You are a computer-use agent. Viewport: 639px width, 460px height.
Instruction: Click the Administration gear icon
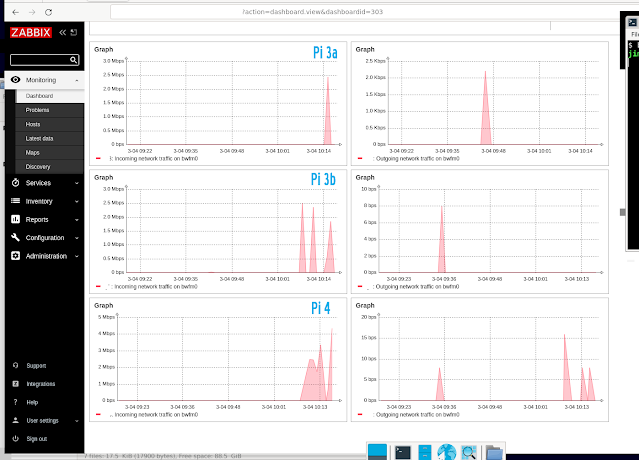pyautogui.click(x=15, y=255)
